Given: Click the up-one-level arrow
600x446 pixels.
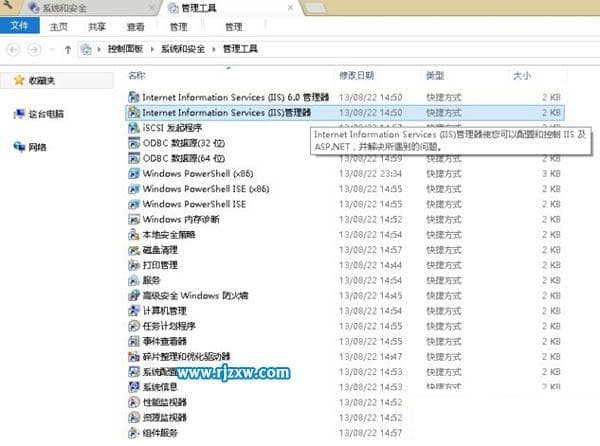Looking at the screenshot, I should pos(68,49).
